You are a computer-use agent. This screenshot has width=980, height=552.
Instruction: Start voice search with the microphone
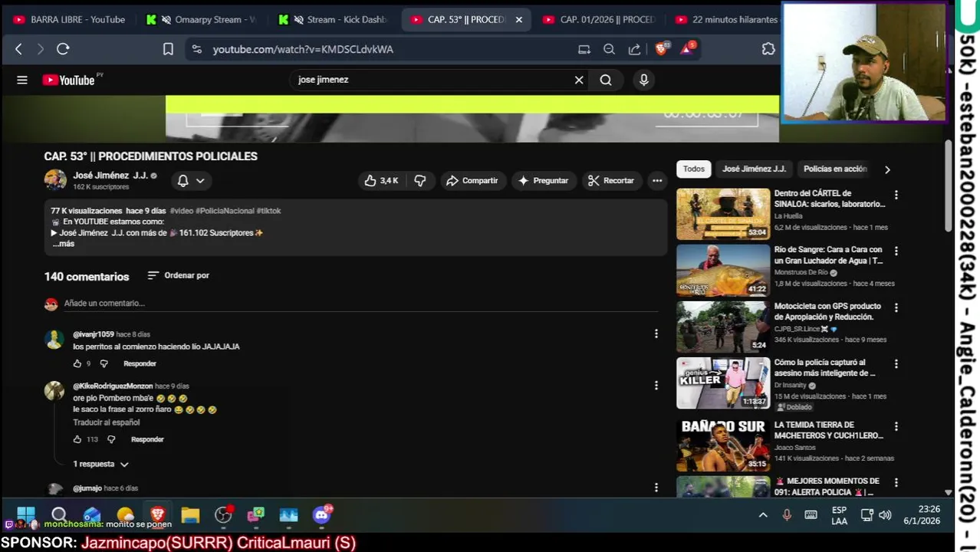point(644,80)
